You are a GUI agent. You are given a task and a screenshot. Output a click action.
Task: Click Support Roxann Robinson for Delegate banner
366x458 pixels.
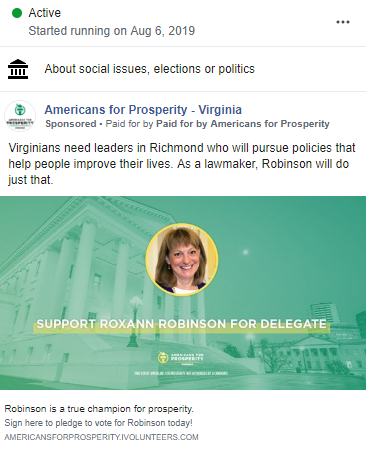[x=182, y=324]
